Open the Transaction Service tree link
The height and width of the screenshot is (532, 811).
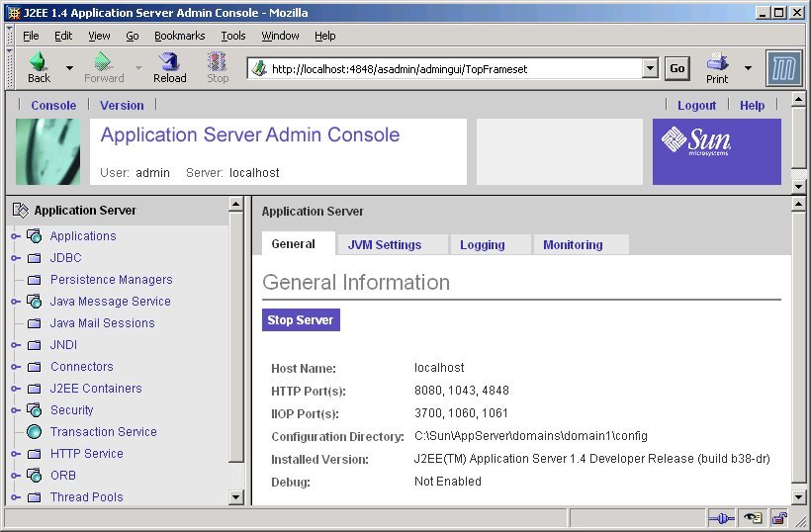[104, 432]
